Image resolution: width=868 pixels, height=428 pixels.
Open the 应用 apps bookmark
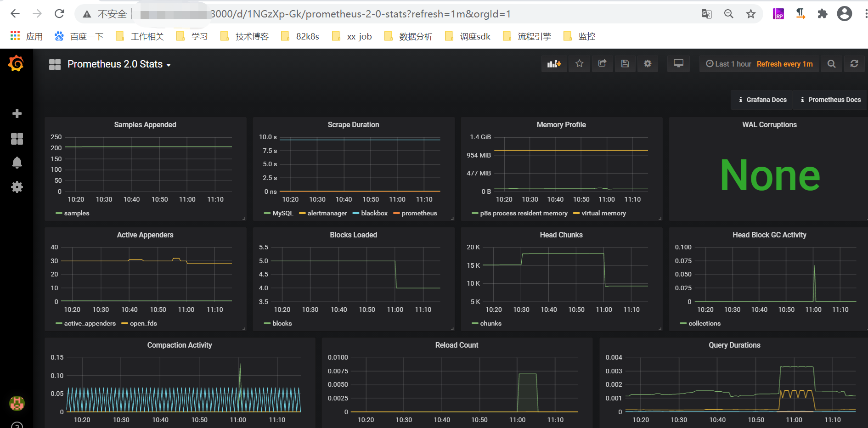[x=27, y=36]
